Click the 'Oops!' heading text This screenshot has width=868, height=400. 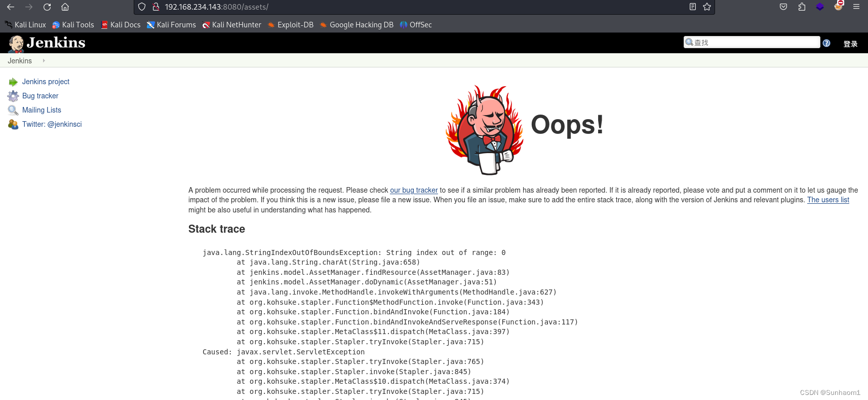tap(567, 125)
